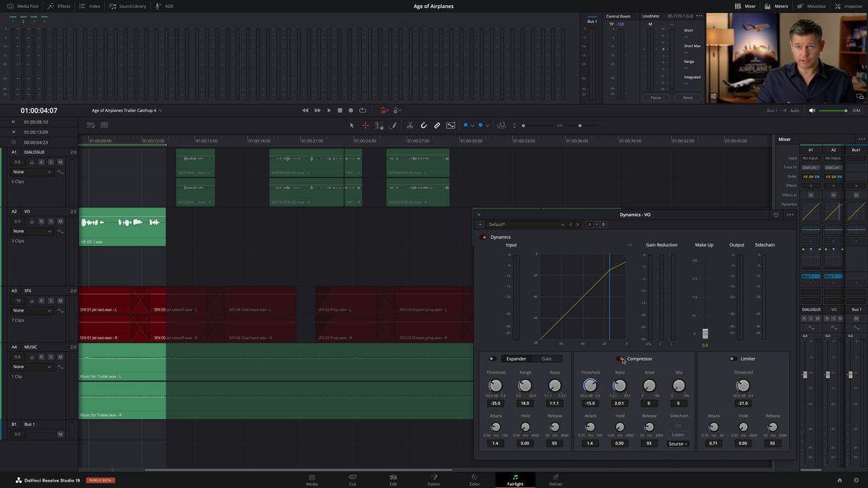Click the blue flag icon
The width and height of the screenshot is (868, 488).
[x=466, y=125]
